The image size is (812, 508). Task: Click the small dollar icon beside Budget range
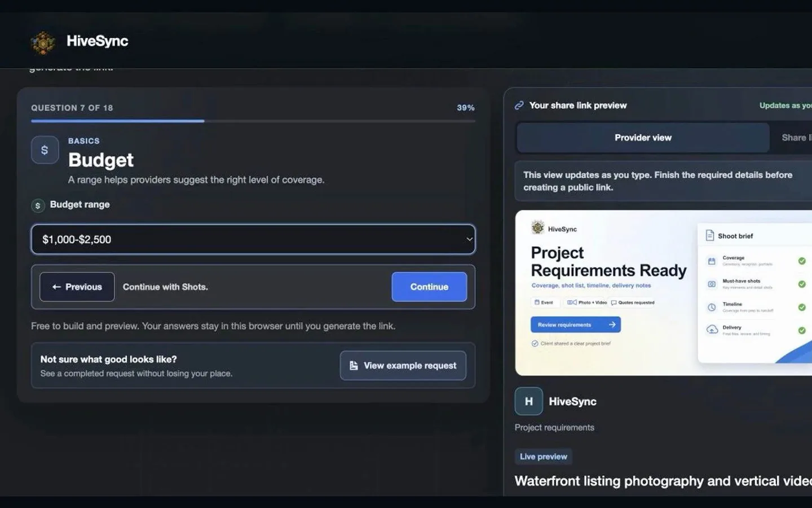tap(38, 205)
